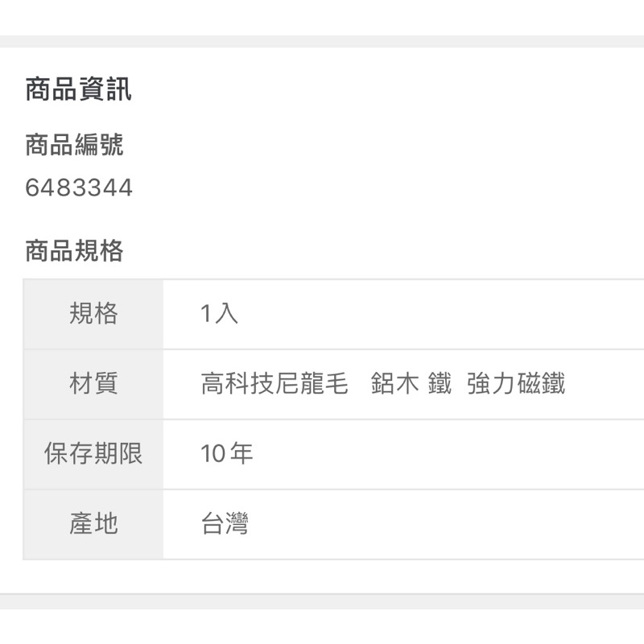644x644 pixels.
Task: Click the gray divider band above 商品資訊
Action: (322, 42)
